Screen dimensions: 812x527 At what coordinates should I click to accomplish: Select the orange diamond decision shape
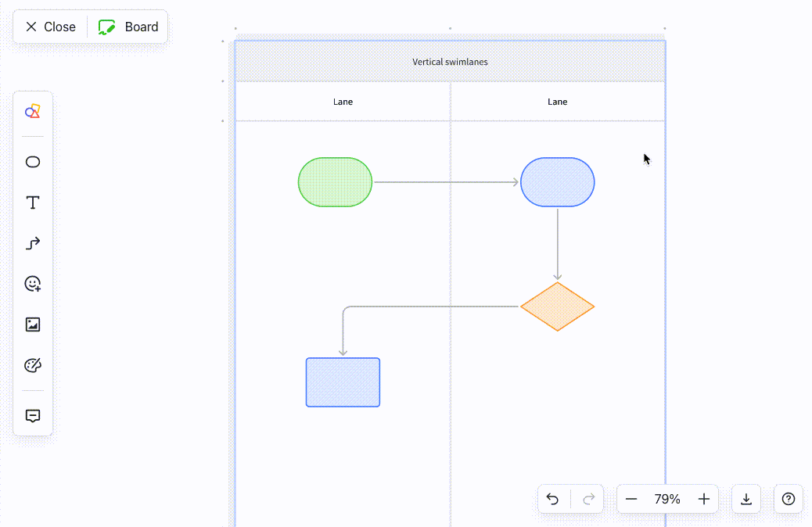pyautogui.click(x=557, y=307)
